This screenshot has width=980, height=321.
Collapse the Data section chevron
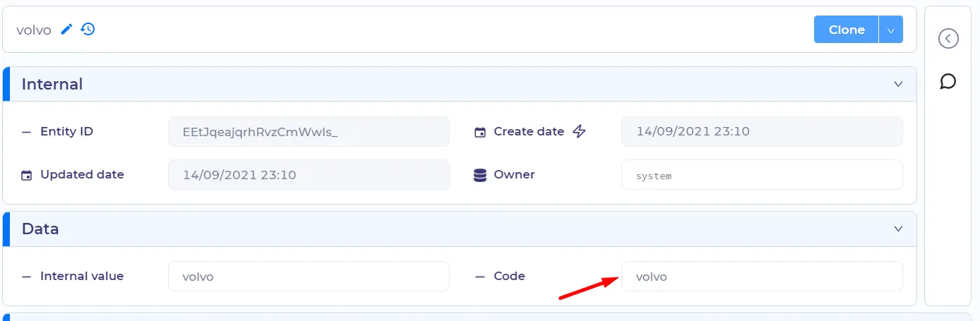[898, 229]
